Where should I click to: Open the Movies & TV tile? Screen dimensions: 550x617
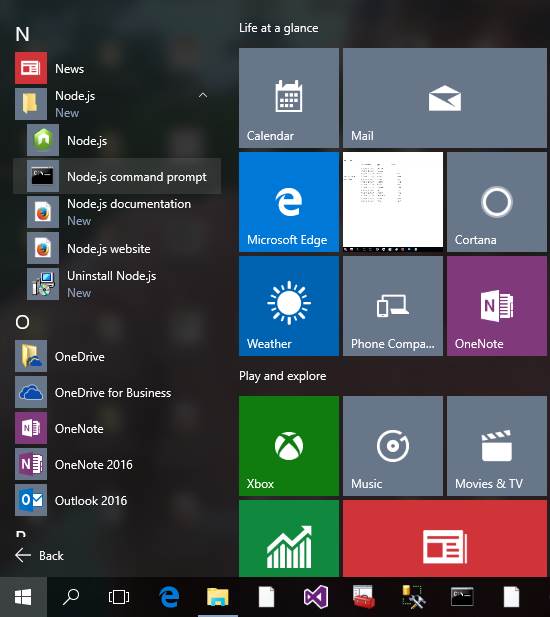[497, 446]
